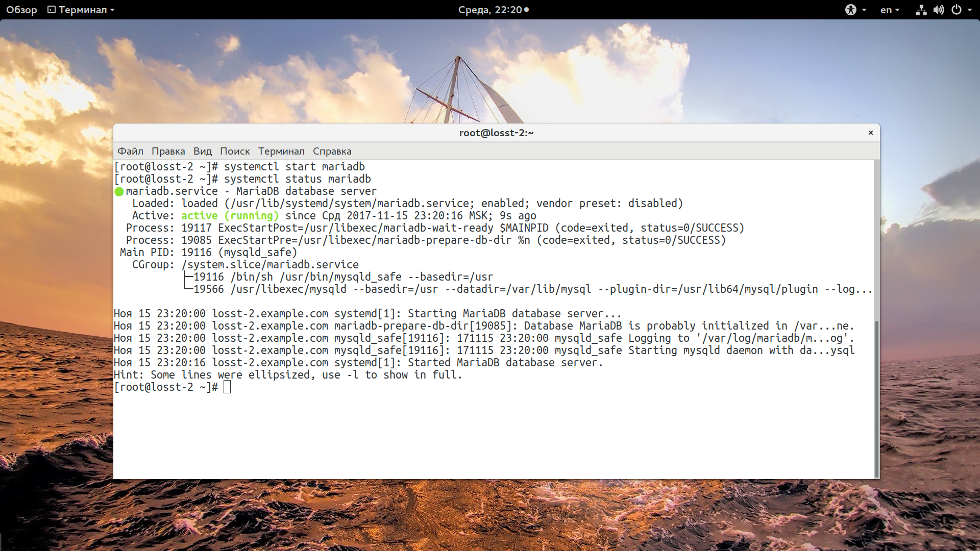
Task: Click the power icon in top bar
Action: click(956, 10)
